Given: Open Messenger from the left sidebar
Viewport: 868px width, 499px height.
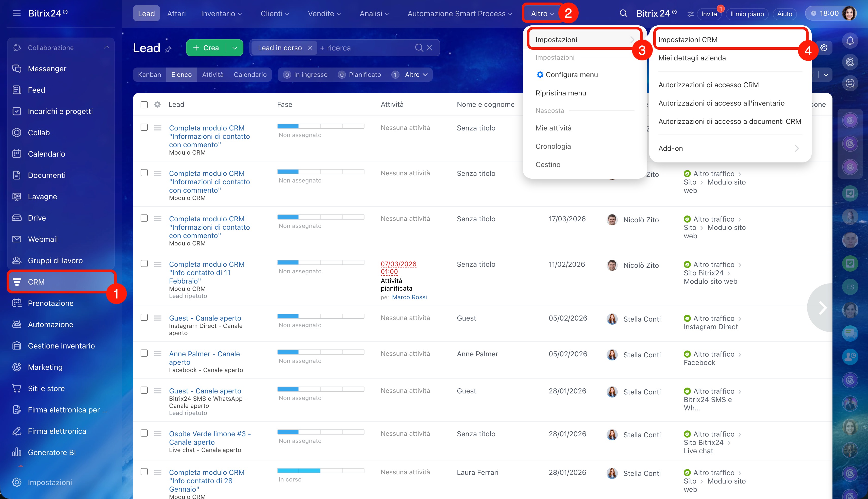Looking at the screenshot, I should (47, 69).
